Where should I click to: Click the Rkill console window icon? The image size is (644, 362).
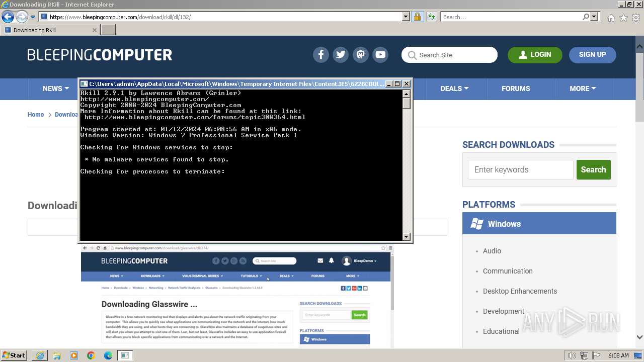[x=85, y=84]
